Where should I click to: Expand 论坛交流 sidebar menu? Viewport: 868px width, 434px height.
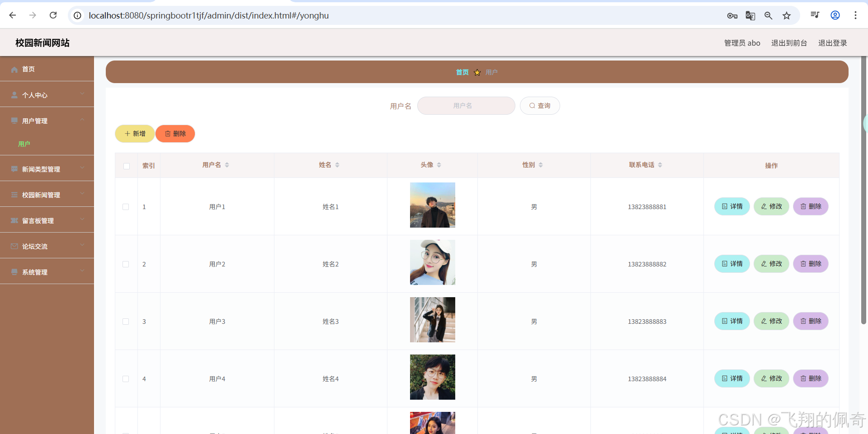(47, 246)
